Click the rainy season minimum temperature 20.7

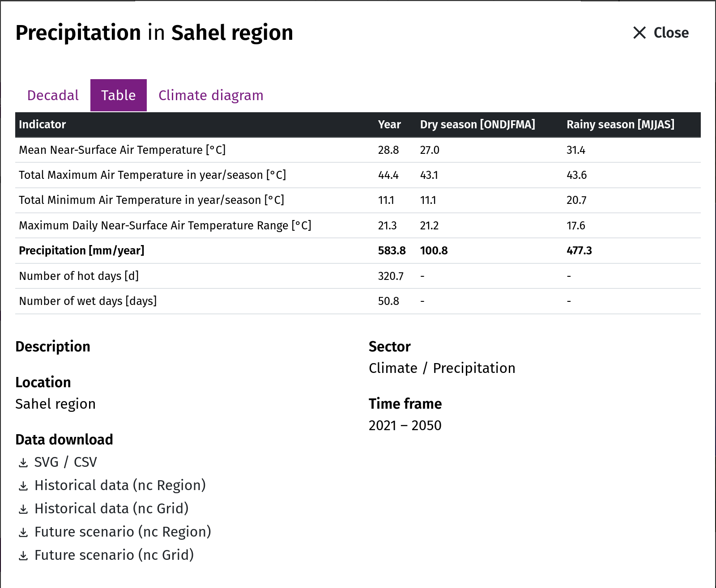pos(576,200)
